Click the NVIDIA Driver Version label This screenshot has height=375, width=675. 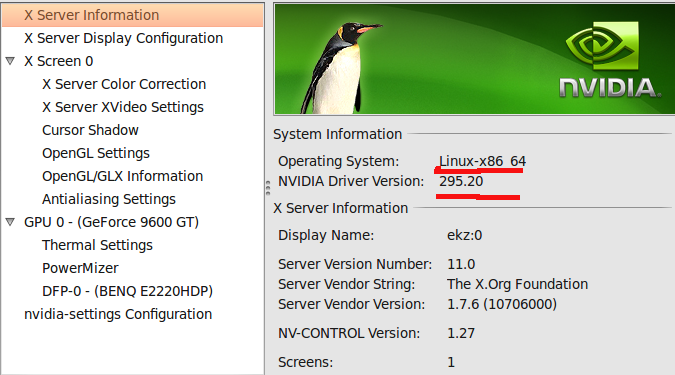(x=351, y=181)
